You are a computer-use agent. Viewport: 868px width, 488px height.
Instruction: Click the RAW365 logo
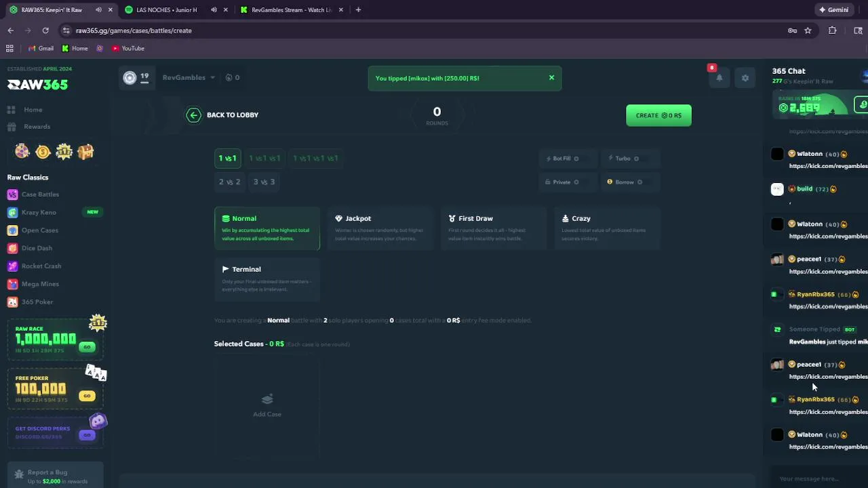tap(37, 85)
